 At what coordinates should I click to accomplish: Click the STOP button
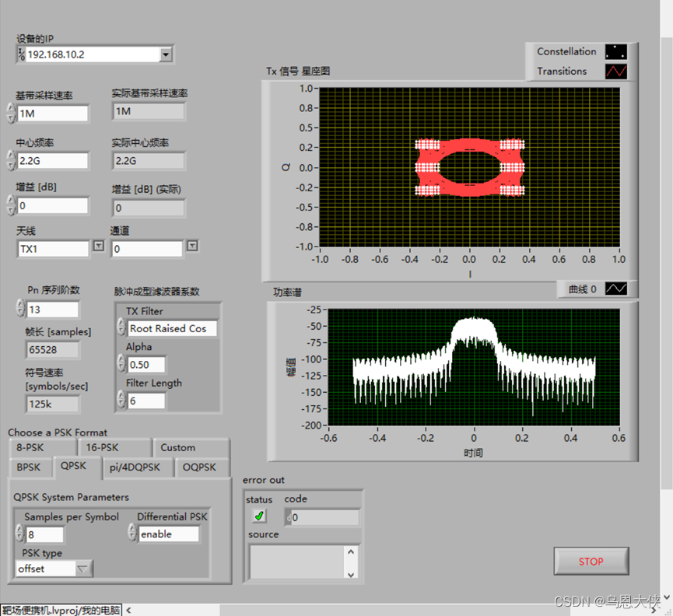(x=591, y=561)
